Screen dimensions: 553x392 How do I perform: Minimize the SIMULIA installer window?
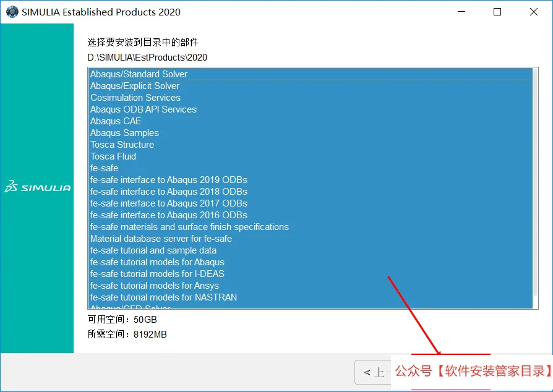point(461,12)
